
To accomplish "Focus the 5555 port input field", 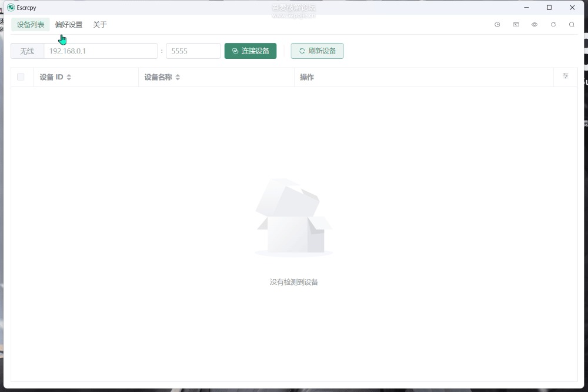I will click(x=193, y=51).
